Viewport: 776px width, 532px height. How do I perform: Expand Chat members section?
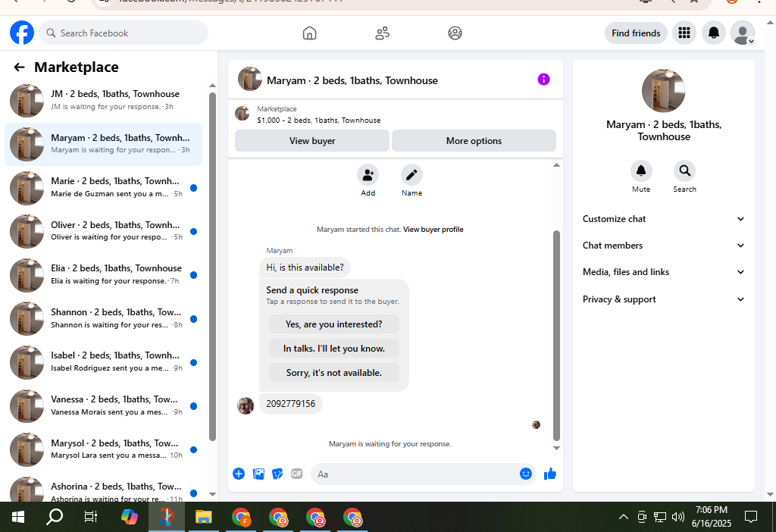tap(663, 246)
